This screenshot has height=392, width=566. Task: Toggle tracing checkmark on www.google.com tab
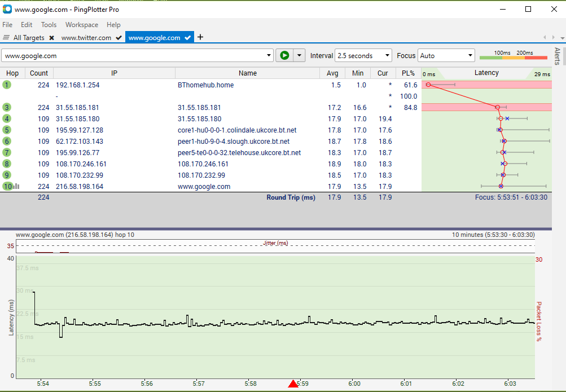(x=188, y=37)
